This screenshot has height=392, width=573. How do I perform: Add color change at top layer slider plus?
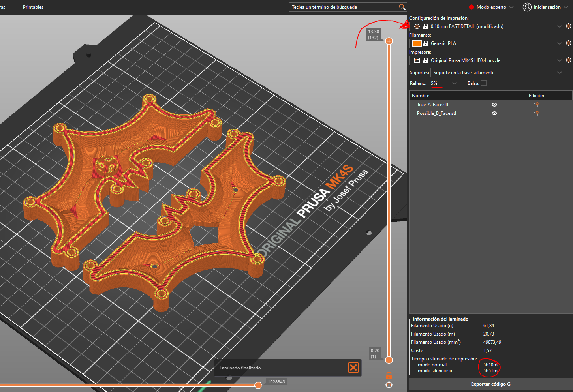tap(389, 41)
